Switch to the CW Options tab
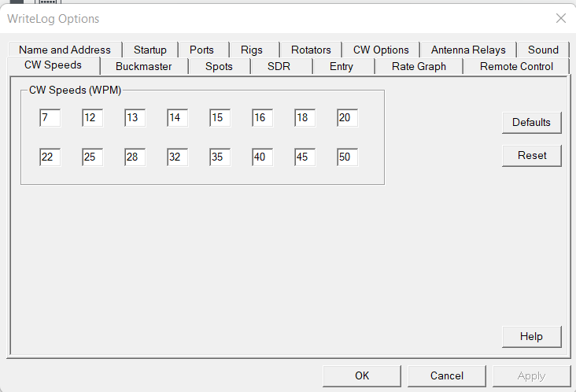This screenshot has height=392, width=576. (x=381, y=50)
